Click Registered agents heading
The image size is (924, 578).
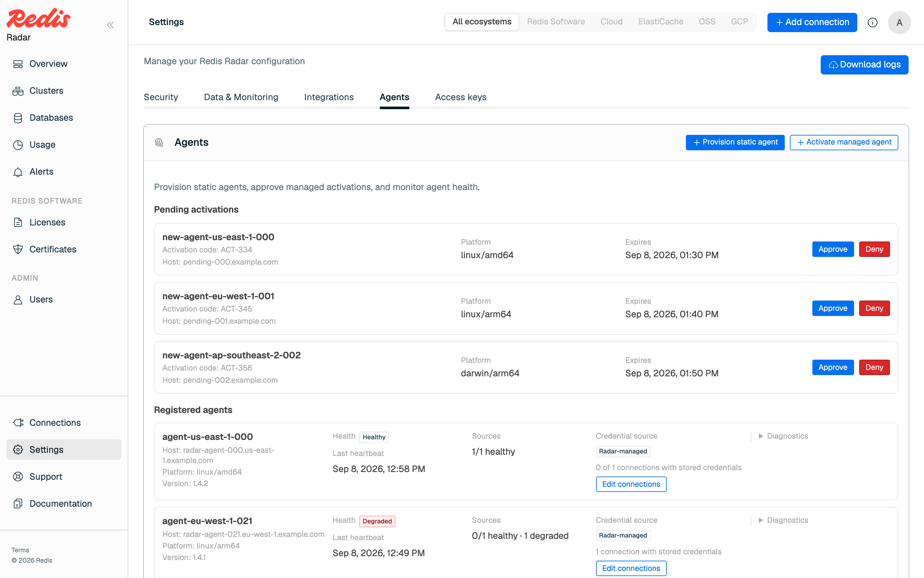pos(193,410)
